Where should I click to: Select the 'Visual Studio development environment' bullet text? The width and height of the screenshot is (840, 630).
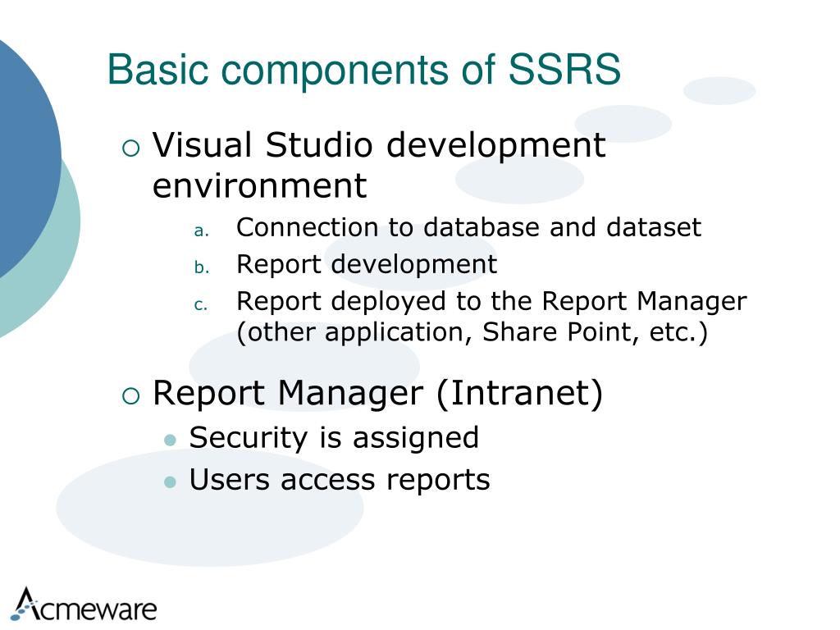click(379, 164)
